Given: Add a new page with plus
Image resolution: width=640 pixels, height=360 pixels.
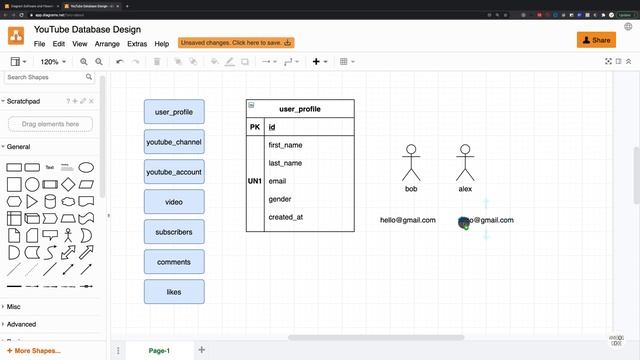Looking at the screenshot, I should click(202, 350).
